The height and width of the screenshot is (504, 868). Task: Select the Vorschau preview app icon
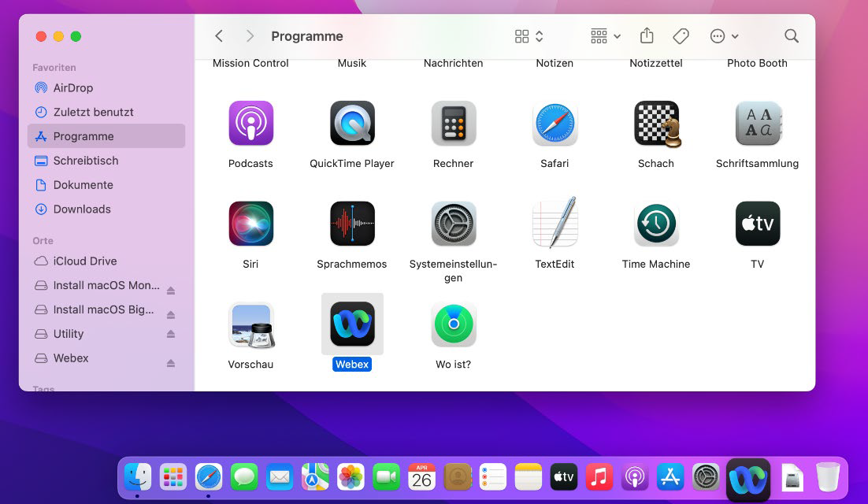point(252,324)
